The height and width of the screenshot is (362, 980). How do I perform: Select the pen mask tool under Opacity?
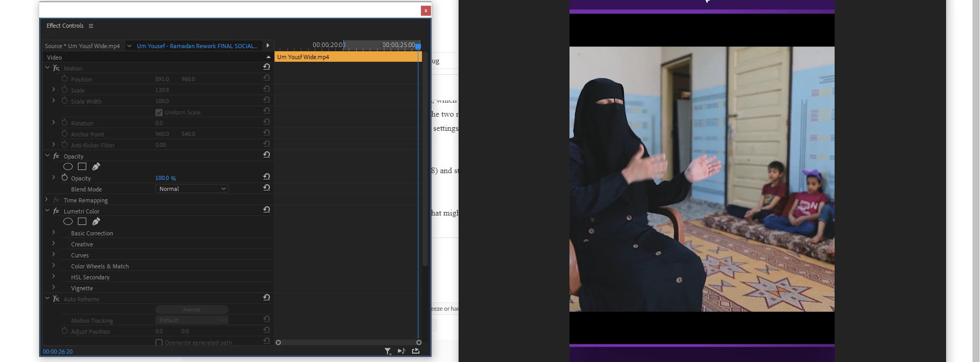[96, 166]
